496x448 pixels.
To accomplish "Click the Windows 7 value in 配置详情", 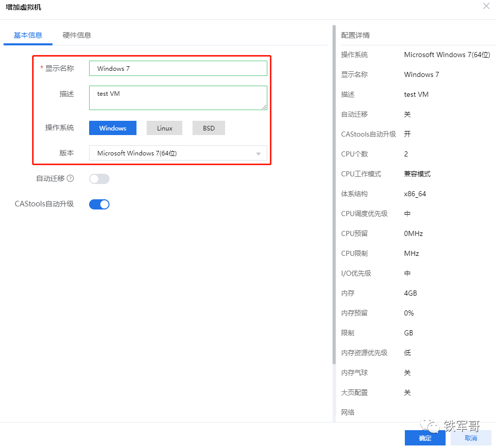I will coord(421,74).
